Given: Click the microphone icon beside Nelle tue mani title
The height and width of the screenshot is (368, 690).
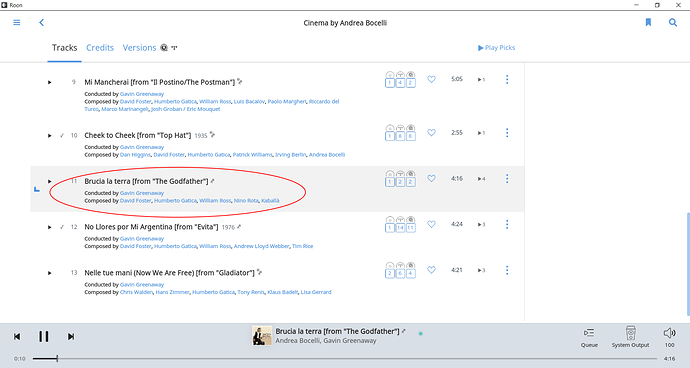Looking at the screenshot, I should [x=260, y=272].
